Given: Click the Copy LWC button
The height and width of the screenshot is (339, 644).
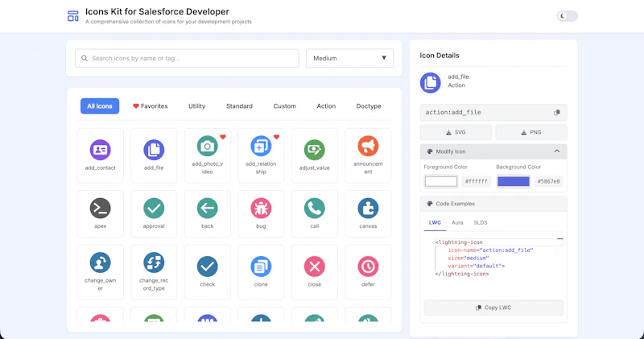Looking at the screenshot, I should point(493,308).
